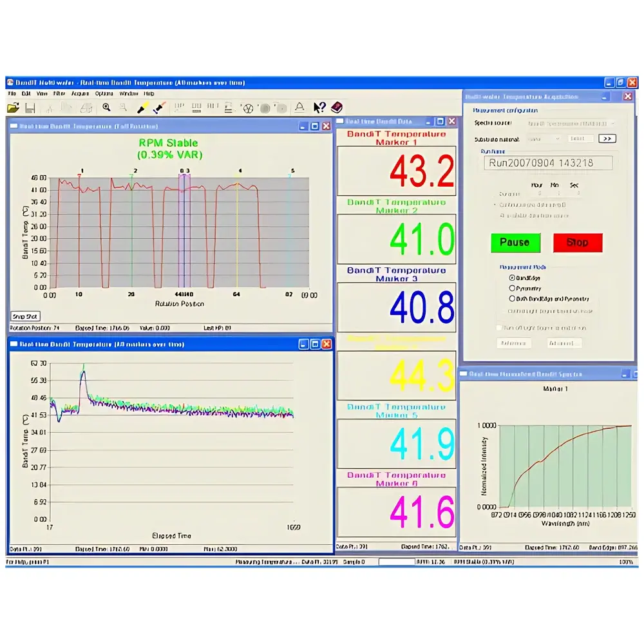Viewport: 644px width, 644px height.
Task: Click the >> expand button
Action: (x=607, y=139)
